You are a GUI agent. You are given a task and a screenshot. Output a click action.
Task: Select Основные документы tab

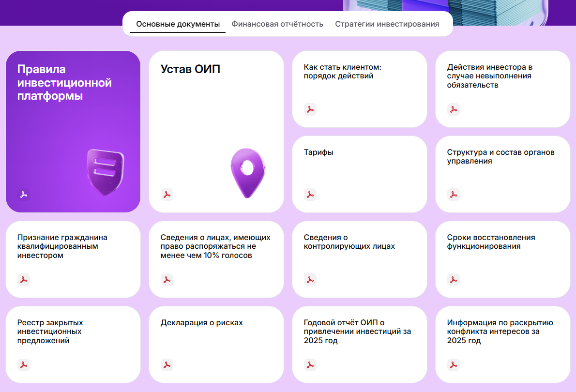coord(178,24)
